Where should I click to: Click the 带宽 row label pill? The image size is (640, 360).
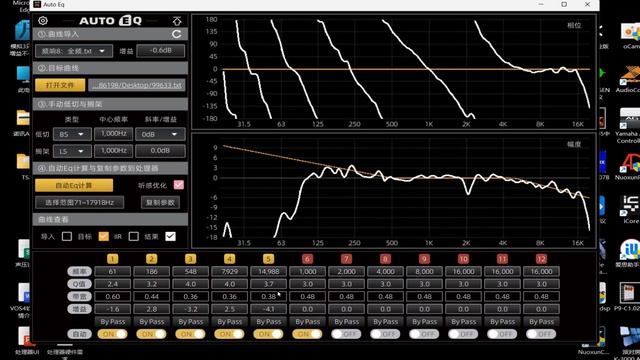(x=79, y=296)
